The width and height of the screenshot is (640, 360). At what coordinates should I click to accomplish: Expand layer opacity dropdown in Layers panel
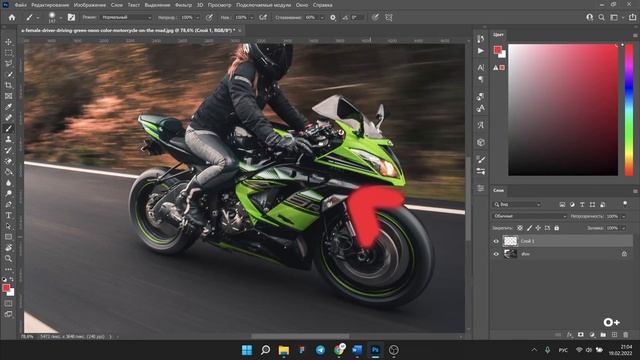click(623, 216)
